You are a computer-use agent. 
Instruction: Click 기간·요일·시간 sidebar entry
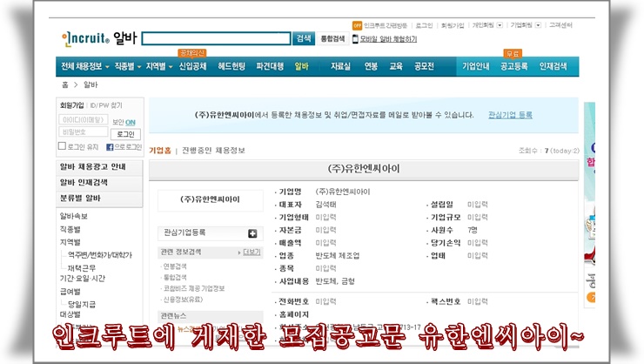[83, 278]
